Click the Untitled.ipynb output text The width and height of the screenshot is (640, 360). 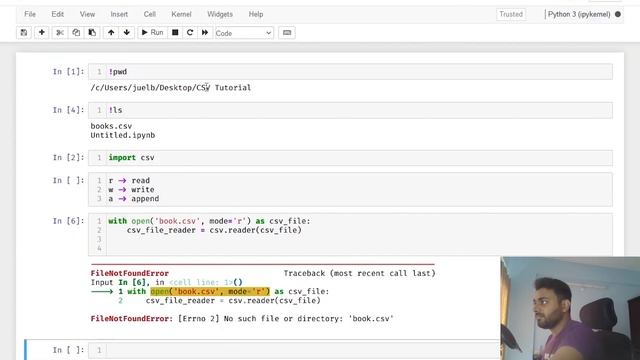[x=123, y=135]
